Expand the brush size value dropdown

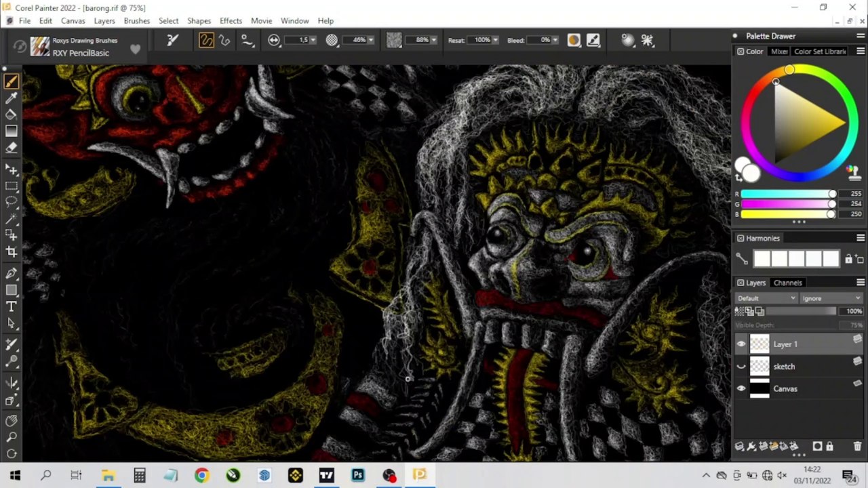pos(313,40)
